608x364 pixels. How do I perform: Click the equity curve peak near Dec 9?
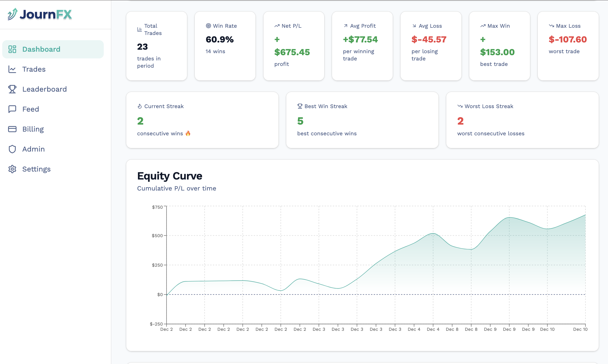509,217
